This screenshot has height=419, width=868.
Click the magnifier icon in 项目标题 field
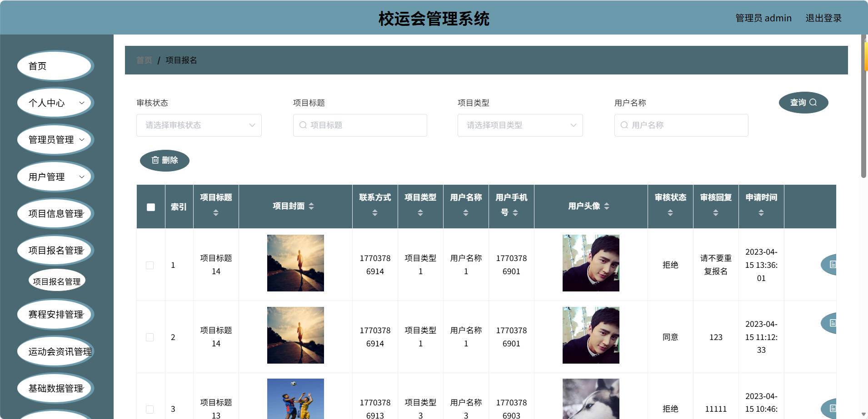pyautogui.click(x=303, y=125)
